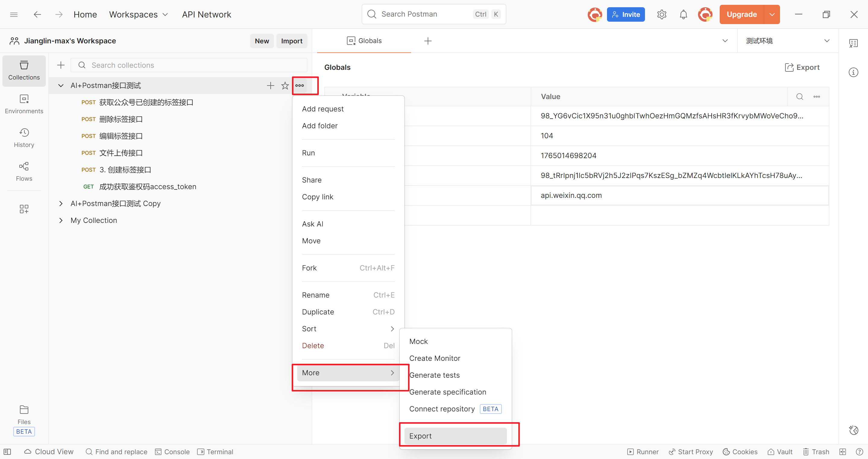Go forward with the right arrow
The width and height of the screenshot is (868, 459).
pos(59,14)
